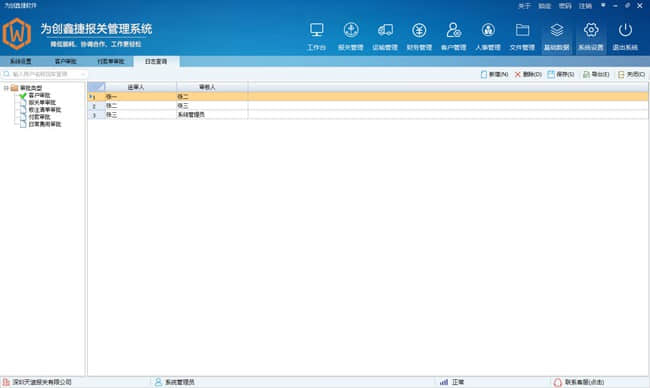The image size is (650, 388).
Task: Open 财务管理 finance yen module
Action: (x=419, y=36)
